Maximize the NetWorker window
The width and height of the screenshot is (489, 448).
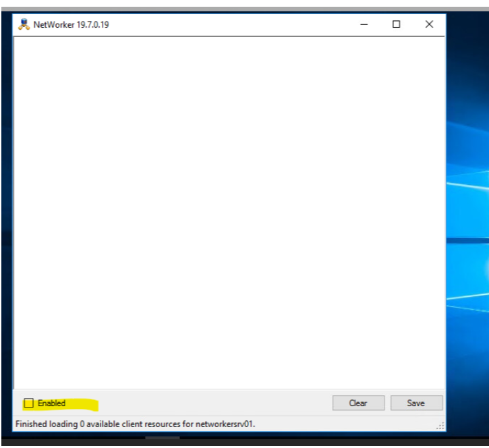[x=396, y=24]
